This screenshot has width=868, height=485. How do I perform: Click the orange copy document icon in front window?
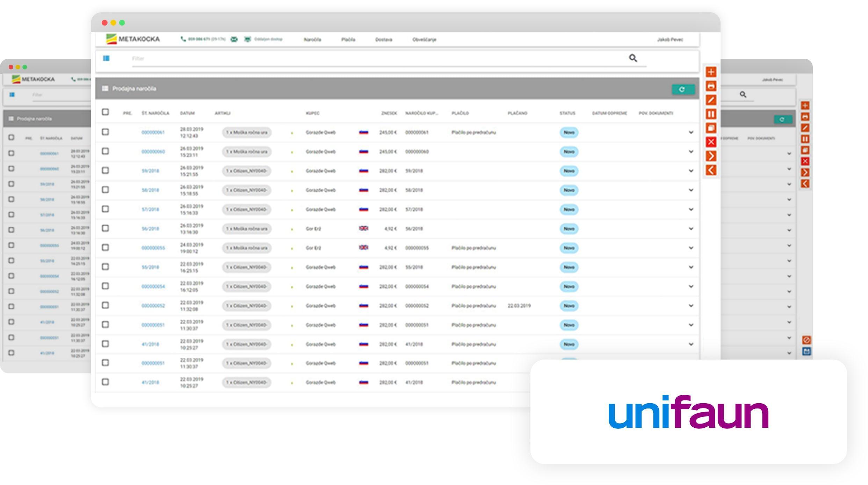coord(711,128)
